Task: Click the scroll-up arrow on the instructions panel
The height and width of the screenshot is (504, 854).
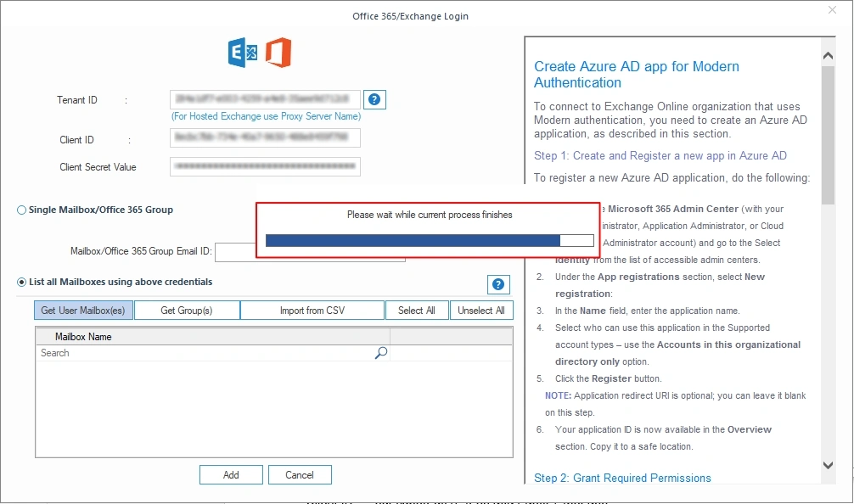Action: pyautogui.click(x=828, y=54)
